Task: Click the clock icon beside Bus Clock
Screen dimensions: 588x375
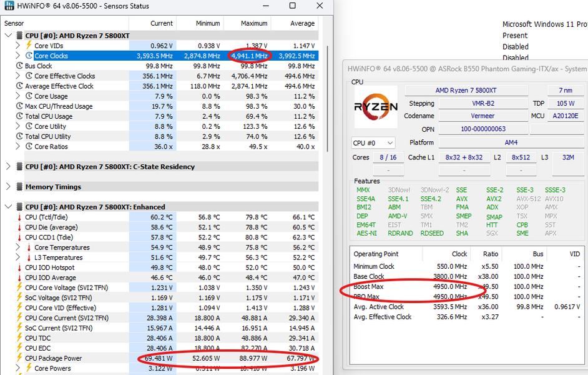Action: [19, 66]
